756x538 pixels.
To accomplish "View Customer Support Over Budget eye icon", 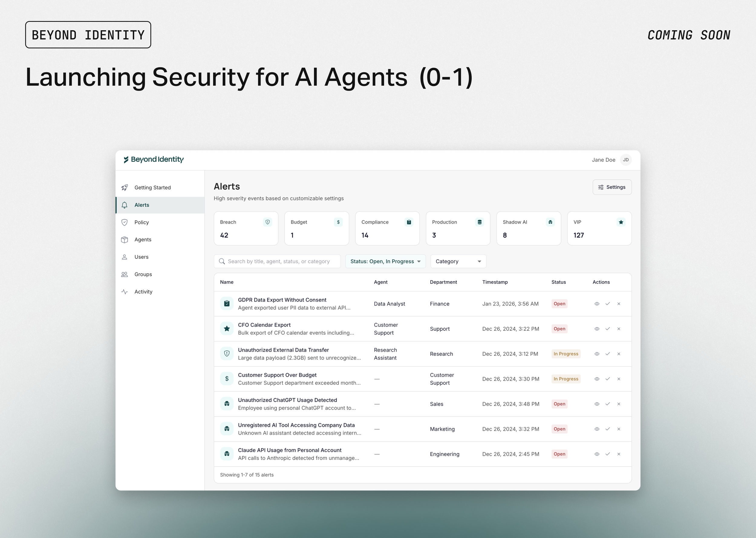I will (x=597, y=379).
